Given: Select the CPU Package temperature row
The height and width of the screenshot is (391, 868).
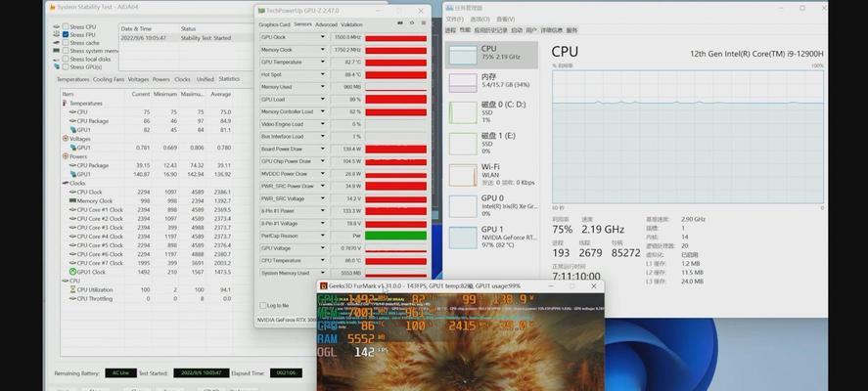Looking at the screenshot, I should (148, 121).
